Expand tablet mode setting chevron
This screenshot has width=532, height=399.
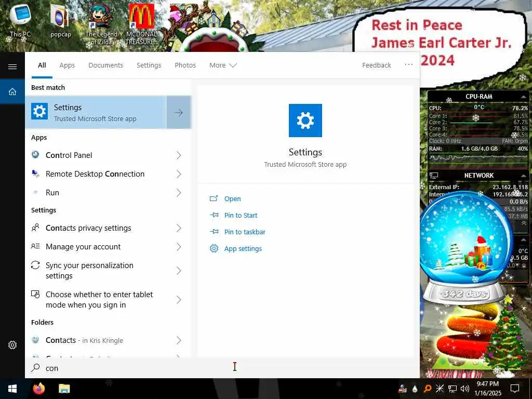pyautogui.click(x=179, y=300)
